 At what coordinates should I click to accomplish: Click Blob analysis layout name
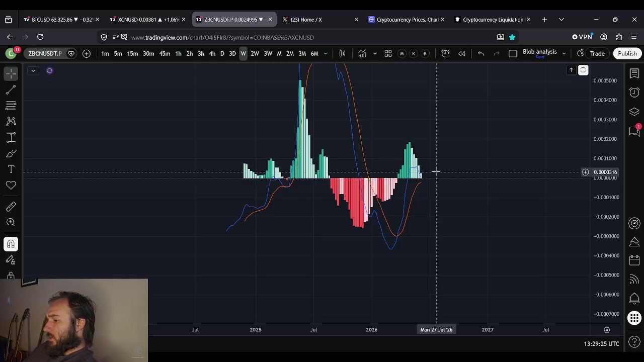539,52
